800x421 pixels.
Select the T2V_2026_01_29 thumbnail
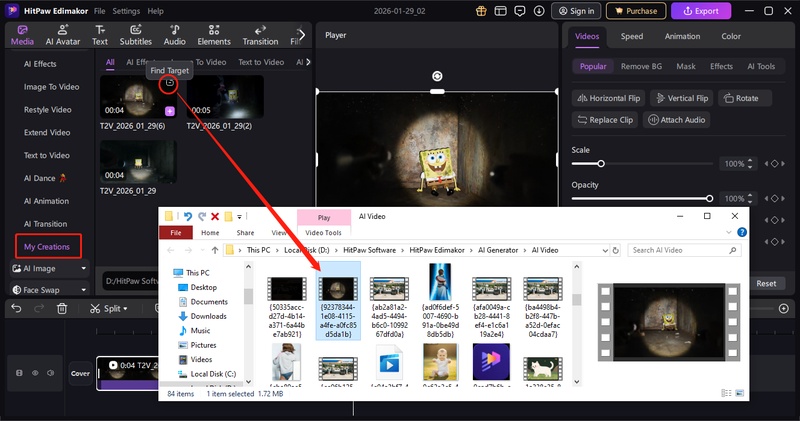pyautogui.click(x=138, y=162)
